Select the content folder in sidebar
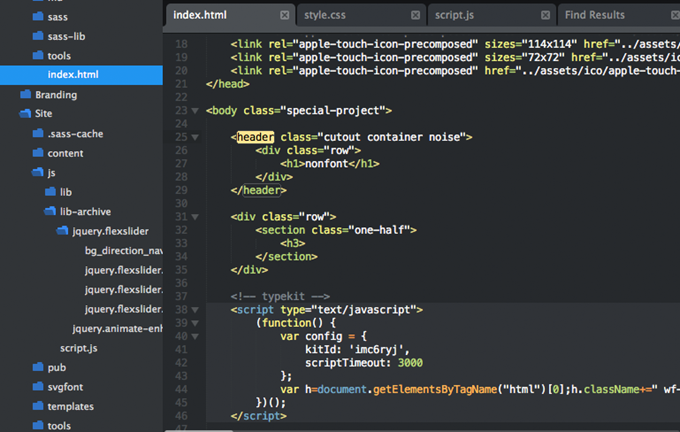 65,153
